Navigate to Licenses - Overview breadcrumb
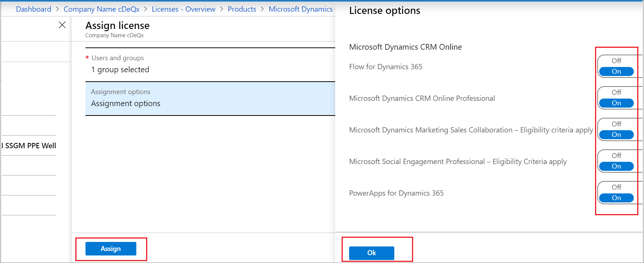 (x=183, y=9)
